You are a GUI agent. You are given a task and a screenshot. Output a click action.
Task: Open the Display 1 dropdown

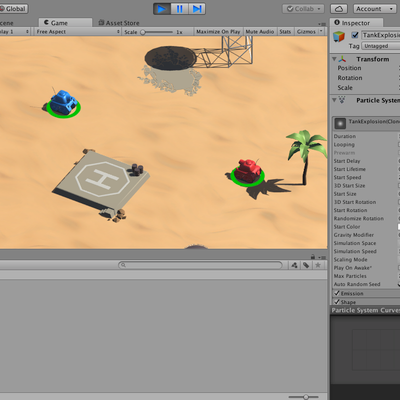point(15,32)
